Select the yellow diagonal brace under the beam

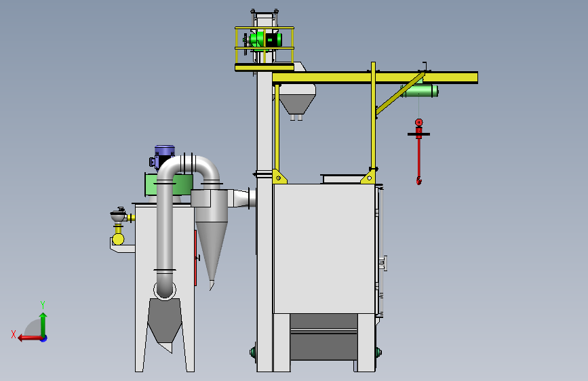tap(399, 94)
